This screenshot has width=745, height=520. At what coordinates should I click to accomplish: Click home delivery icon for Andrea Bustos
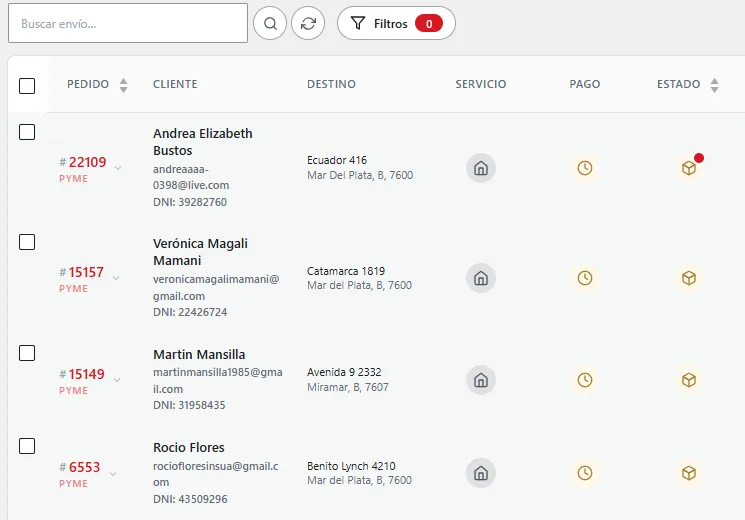coord(481,168)
